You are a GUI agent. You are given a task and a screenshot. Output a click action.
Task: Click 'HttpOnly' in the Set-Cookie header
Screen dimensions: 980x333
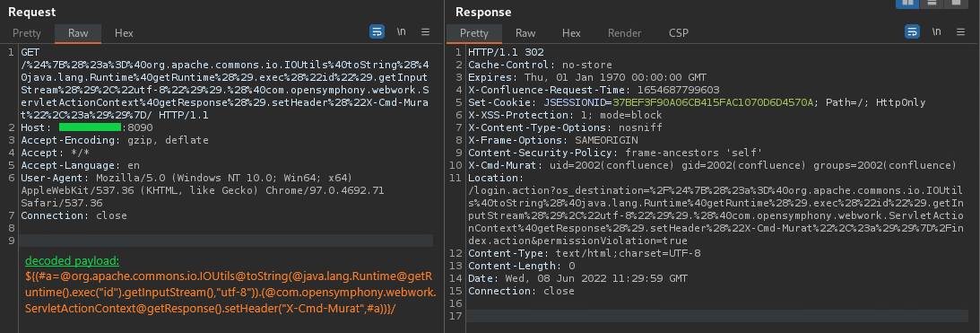[x=900, y=102]
